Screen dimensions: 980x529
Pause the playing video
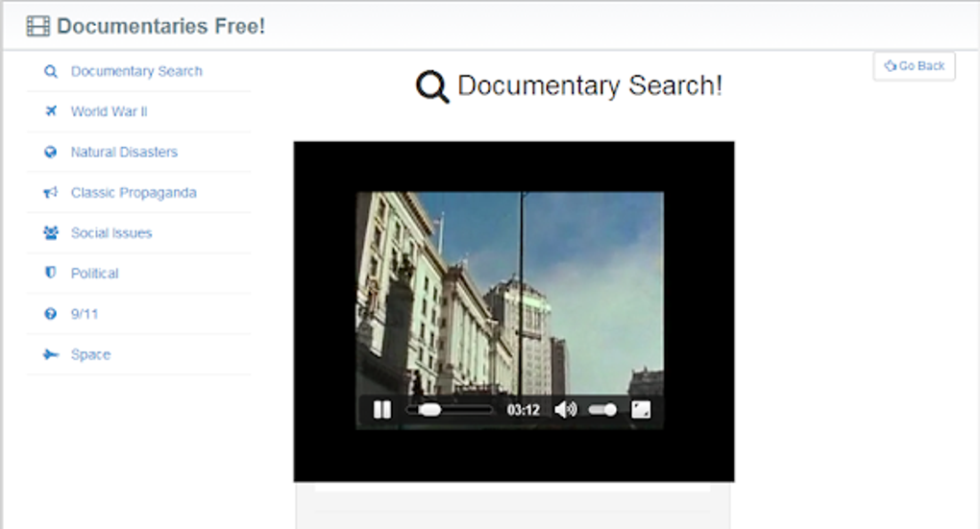[x=381, y=410]
